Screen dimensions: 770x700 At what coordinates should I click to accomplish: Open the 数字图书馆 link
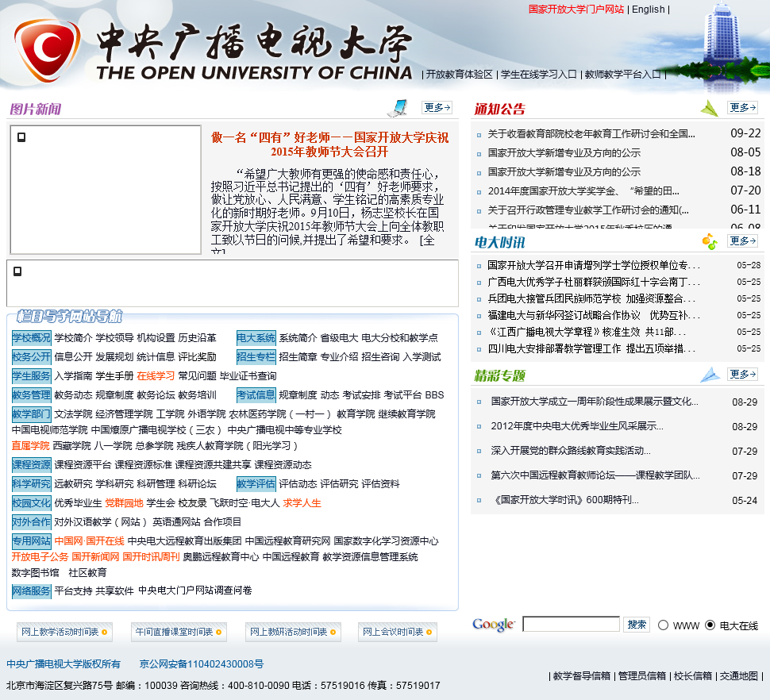36,572
